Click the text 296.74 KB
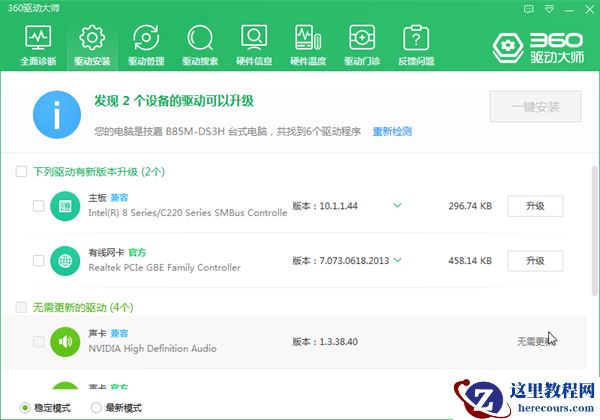600x420 pixels. (470, 206)
